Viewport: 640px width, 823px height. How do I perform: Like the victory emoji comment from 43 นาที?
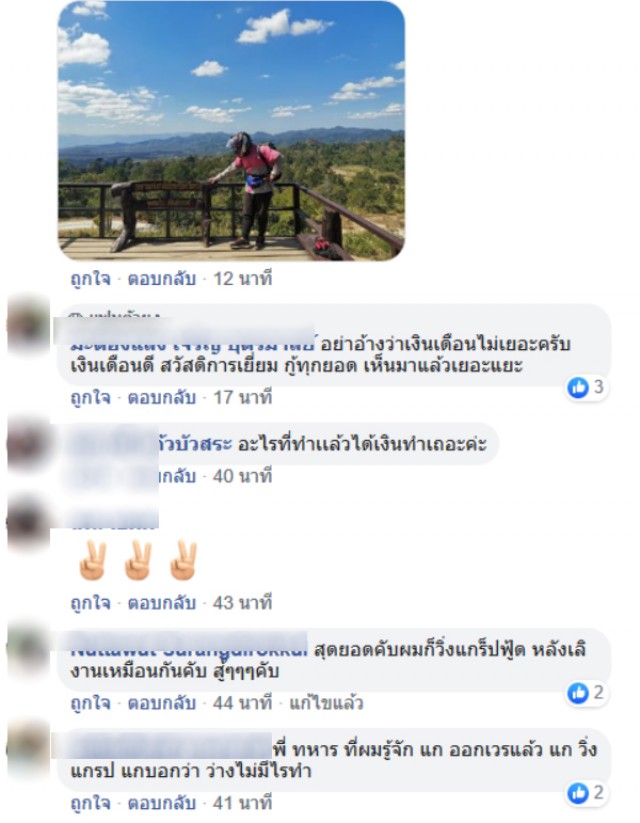coord(90,603)
